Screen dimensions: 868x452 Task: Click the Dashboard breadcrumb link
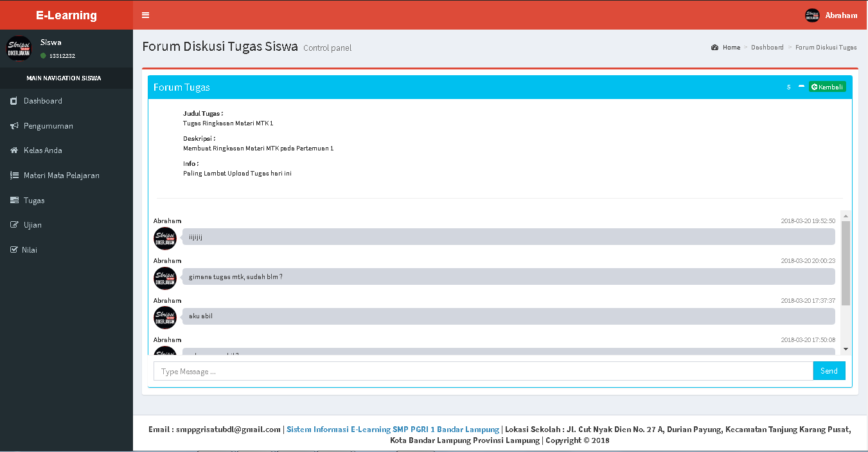[x=767, y=48]
